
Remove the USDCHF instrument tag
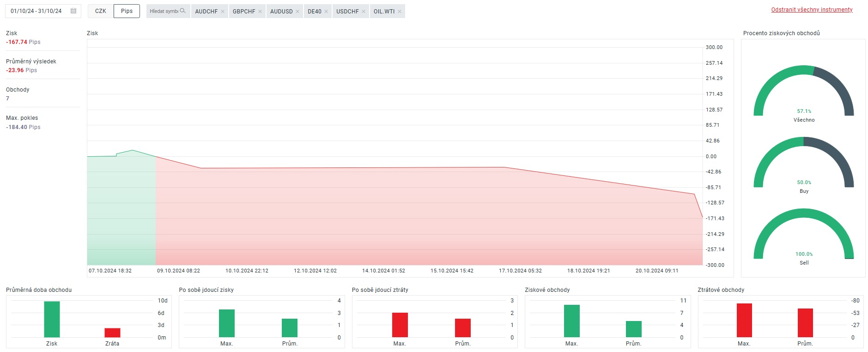pyautogui.click(x=364, y=12)
